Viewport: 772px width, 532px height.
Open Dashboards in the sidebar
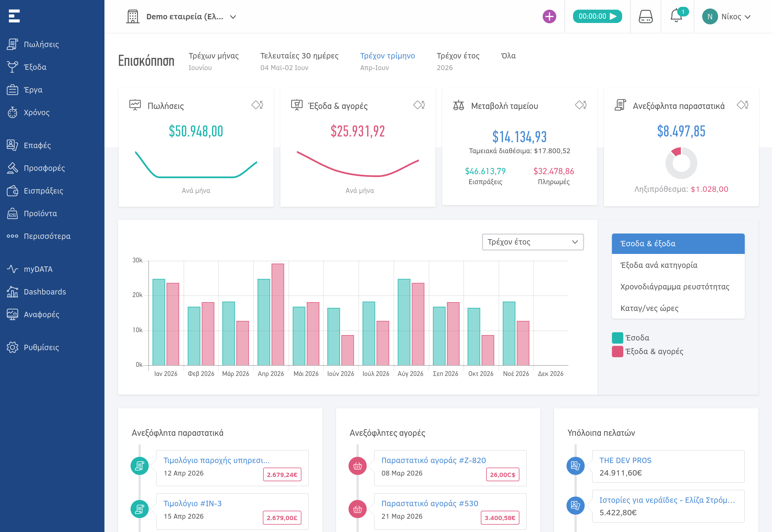tap(45, 292)
